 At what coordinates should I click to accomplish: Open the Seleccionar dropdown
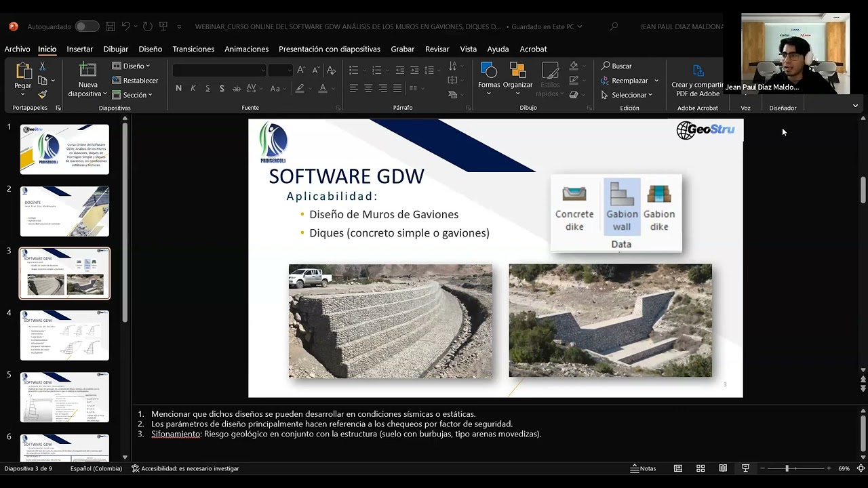click(627, 95)
